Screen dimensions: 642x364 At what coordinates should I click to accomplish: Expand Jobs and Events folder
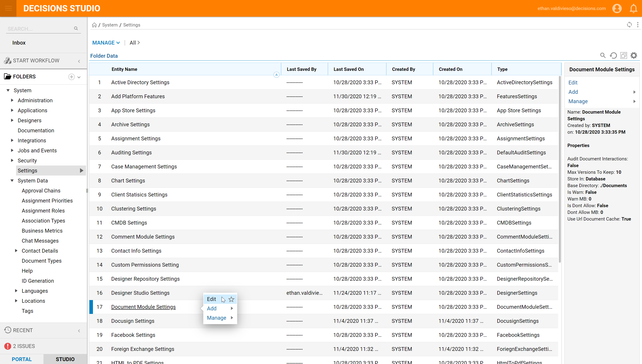(12, 150)
